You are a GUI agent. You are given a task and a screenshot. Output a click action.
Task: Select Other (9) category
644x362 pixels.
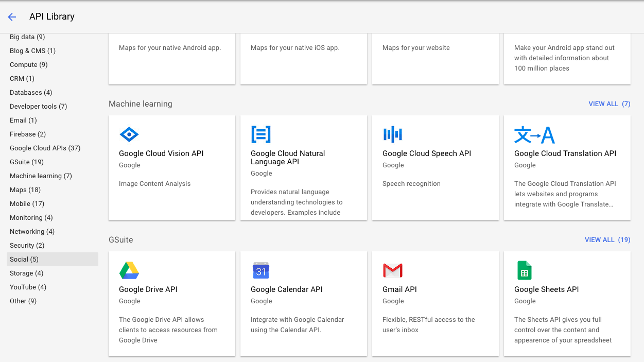pos(23,301)
